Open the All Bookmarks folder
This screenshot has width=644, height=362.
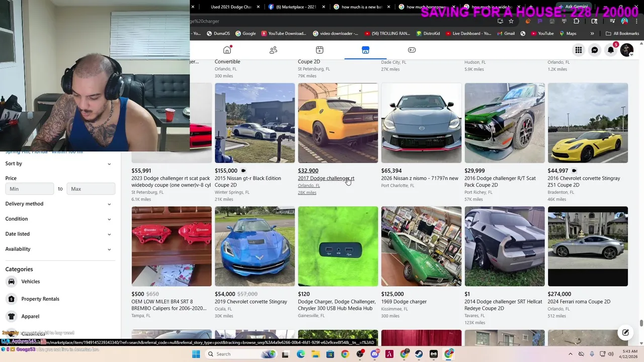pos(622,34)
